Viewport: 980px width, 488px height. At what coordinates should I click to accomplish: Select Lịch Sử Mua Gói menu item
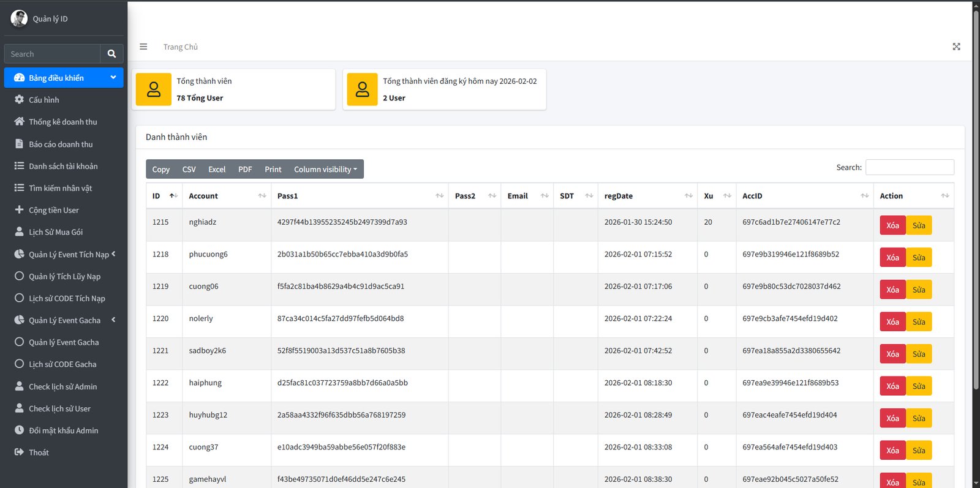click(56, 232)
